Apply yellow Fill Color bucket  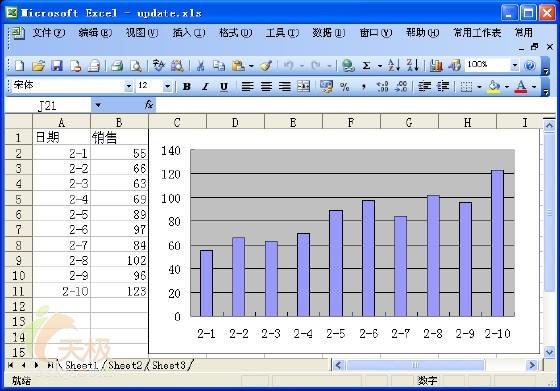(494, 86)
